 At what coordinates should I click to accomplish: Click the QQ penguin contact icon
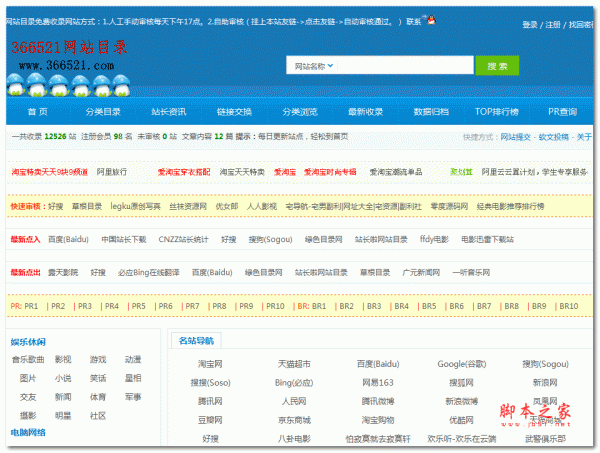point(431,20)
